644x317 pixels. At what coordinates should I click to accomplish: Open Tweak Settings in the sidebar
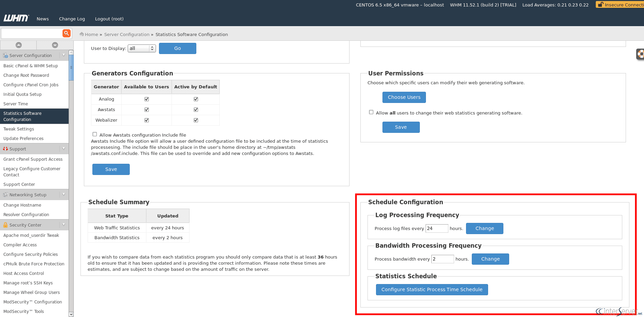19,129
